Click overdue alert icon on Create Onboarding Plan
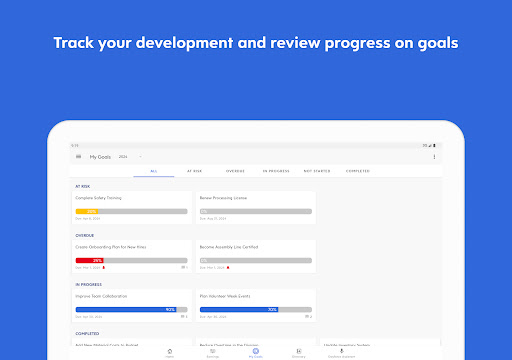The image size is (512, 360). click(103, 267)
